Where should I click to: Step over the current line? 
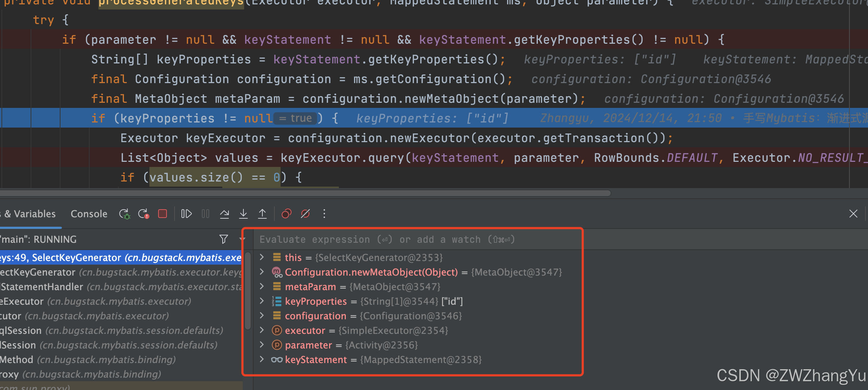[224, 214]
